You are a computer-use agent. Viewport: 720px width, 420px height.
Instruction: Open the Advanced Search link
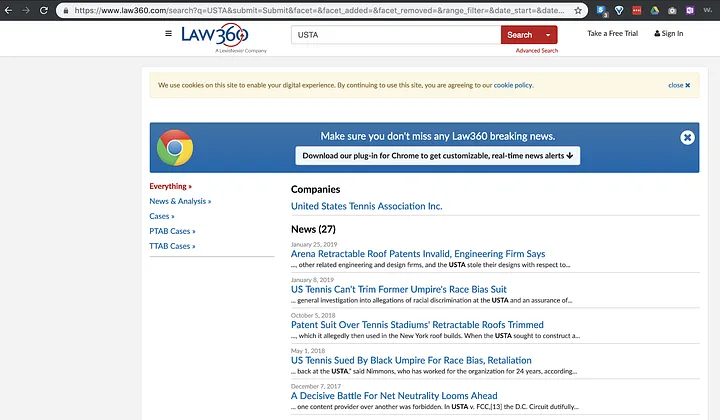[x=536, y=50]
